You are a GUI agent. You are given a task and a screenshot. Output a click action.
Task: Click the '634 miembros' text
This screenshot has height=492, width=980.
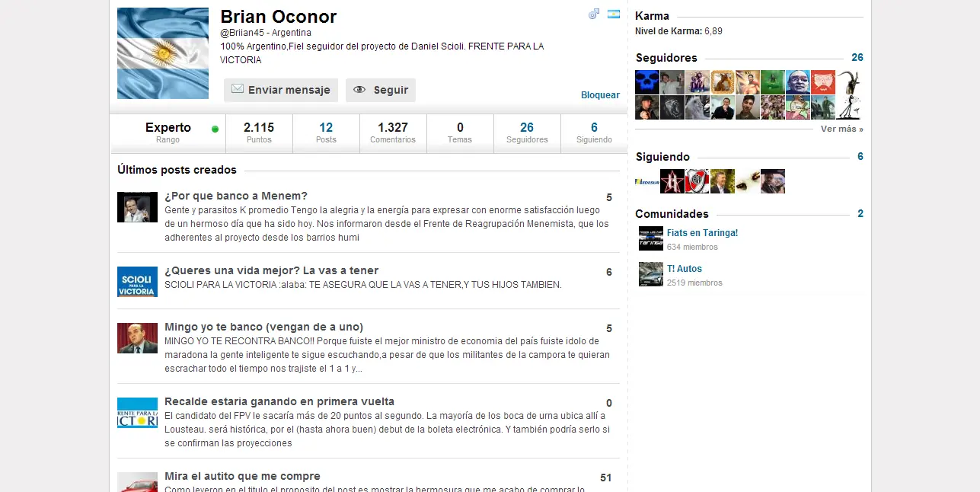(692, 247)
